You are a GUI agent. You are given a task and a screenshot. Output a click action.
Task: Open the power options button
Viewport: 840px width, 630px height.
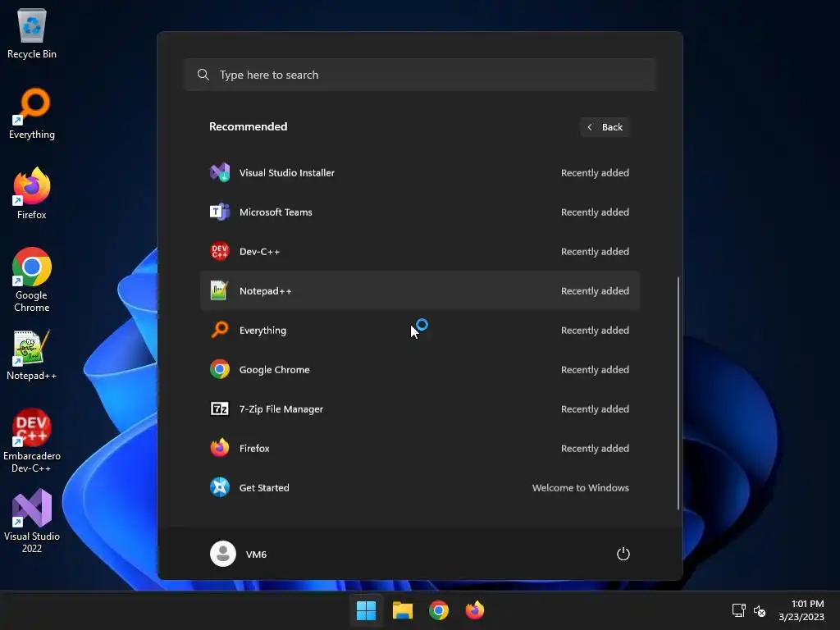coord(623,554)
